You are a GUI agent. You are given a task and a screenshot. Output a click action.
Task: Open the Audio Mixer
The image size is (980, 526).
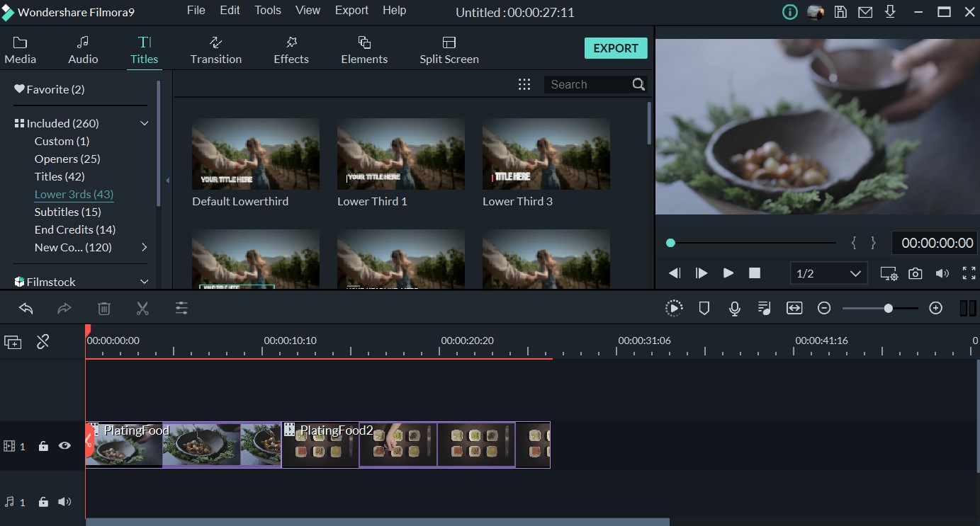click(x=764, y=308)
